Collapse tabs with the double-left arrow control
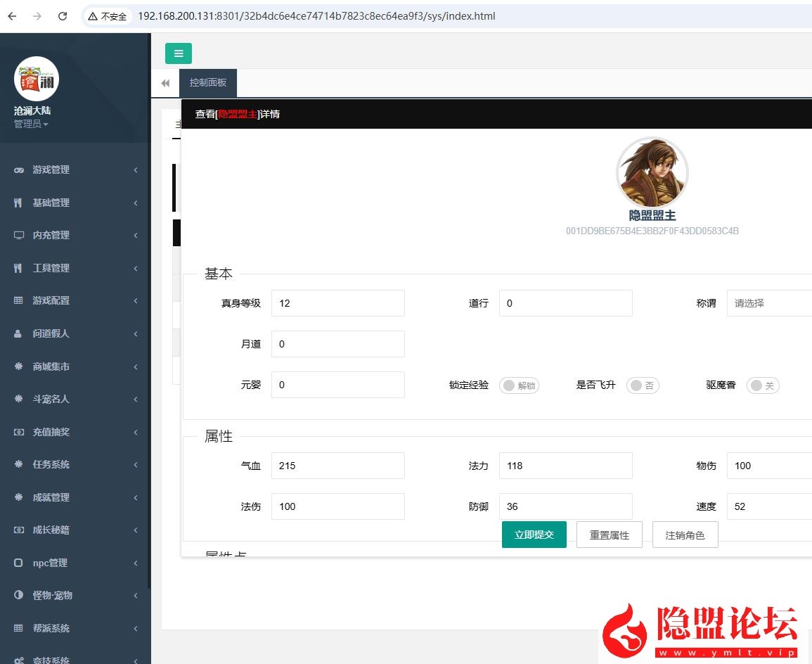The width and height of the screenshot is (812, 664). 165,82
